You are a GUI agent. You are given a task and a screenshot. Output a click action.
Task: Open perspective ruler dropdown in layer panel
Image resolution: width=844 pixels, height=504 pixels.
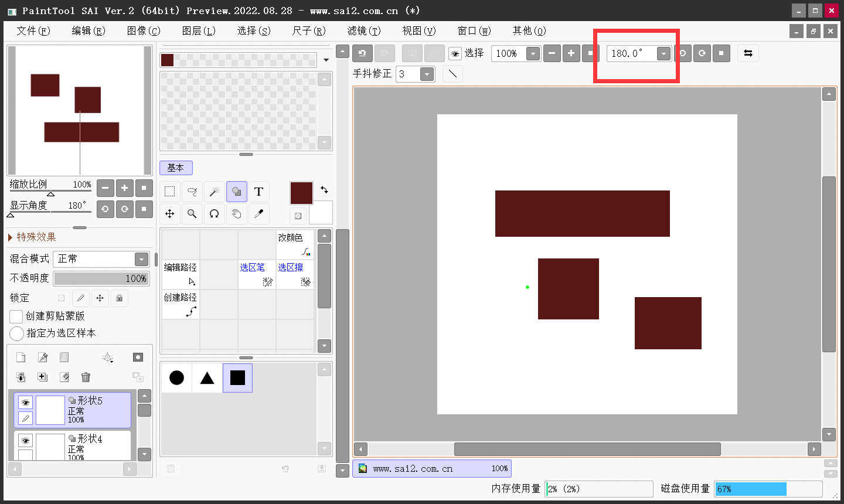(x=107, y=357)
